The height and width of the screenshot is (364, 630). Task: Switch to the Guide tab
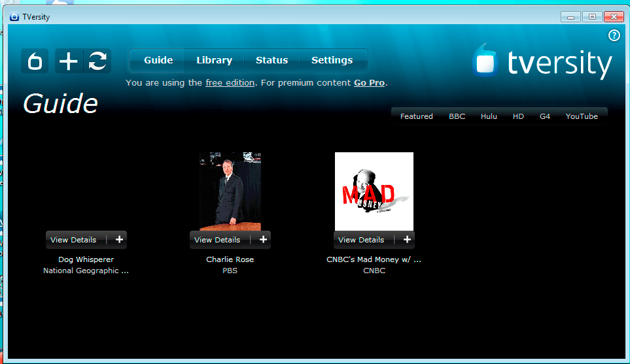coord(158,60)
